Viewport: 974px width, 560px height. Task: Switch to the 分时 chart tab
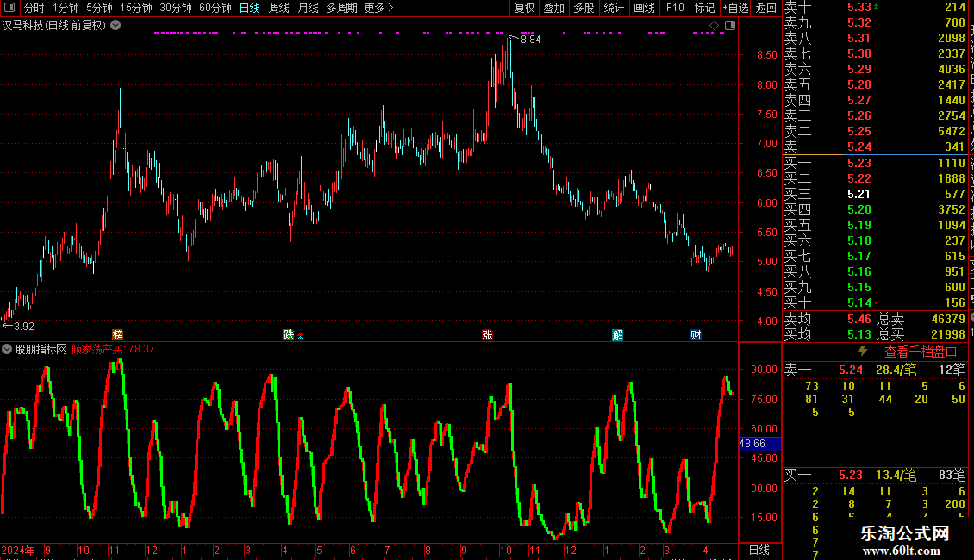[x=34, y=8]
